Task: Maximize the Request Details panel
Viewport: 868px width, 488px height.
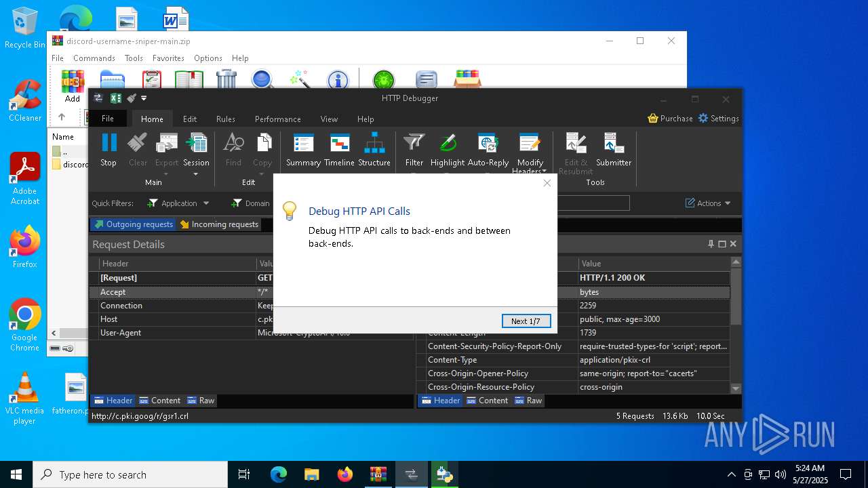Action: click(722, 244)
